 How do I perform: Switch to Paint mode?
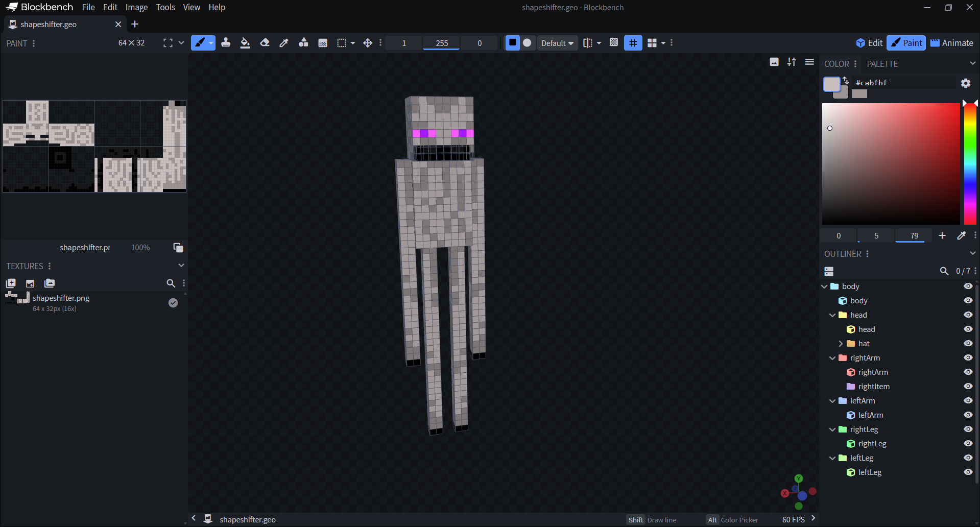906,43
